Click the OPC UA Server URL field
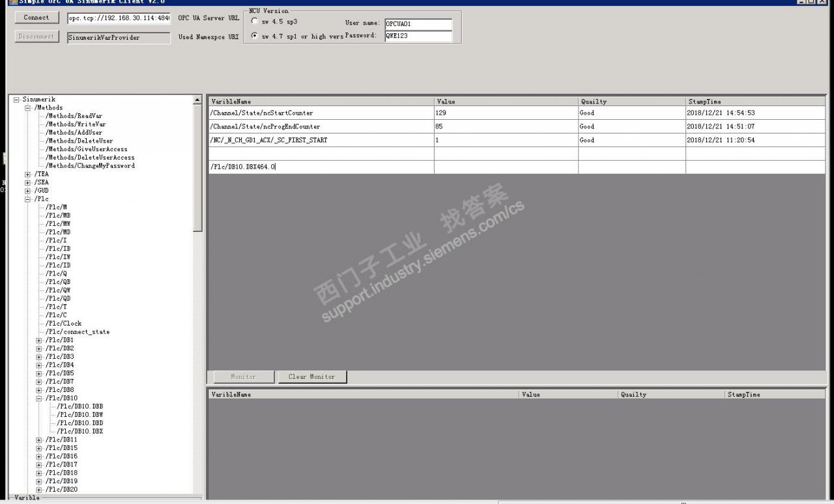This screenshot has width=834, height=504. (119, 18)
